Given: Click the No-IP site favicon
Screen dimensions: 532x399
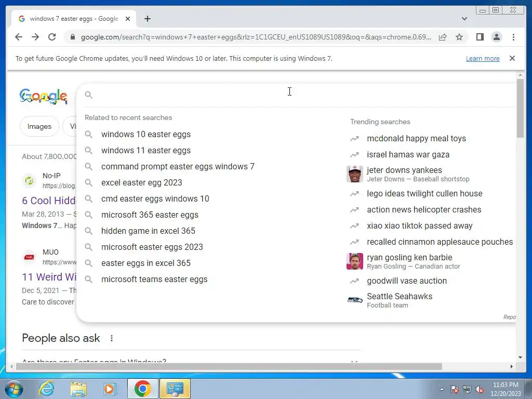Looking at the screenshot, I should point(29,181).
